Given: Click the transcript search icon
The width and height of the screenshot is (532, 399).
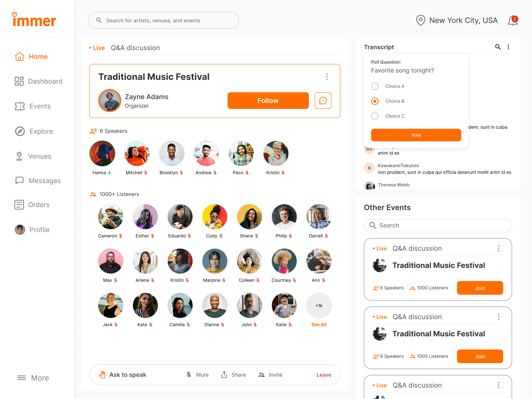Looking at the screenshot, I should tap(498, 47).
